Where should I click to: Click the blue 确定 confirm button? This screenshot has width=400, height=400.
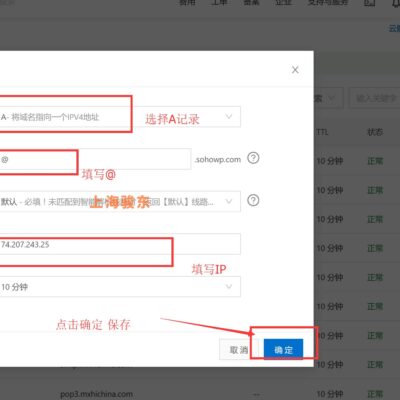283,350
